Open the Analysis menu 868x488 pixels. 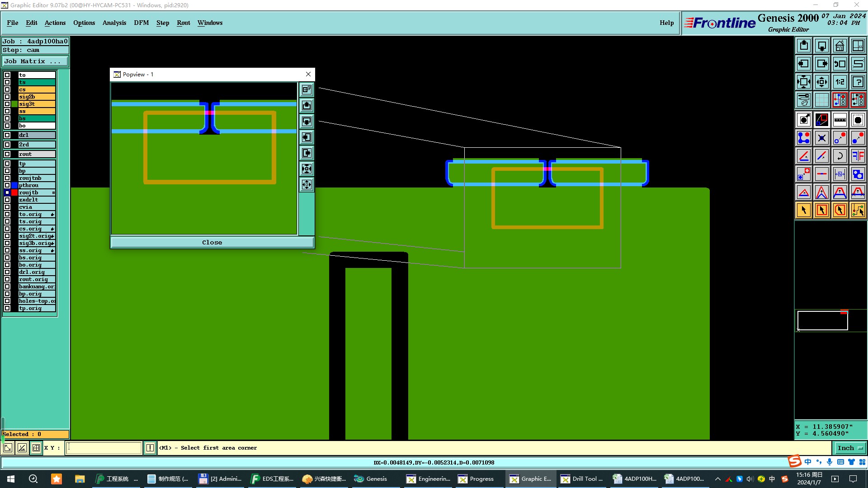click(114, 23)
